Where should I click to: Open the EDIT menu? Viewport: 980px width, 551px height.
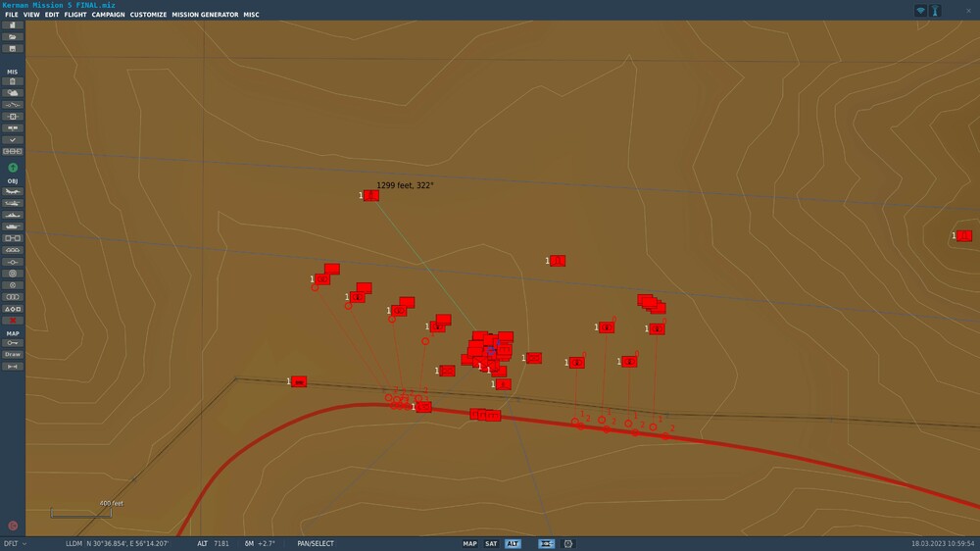(52, 15)
